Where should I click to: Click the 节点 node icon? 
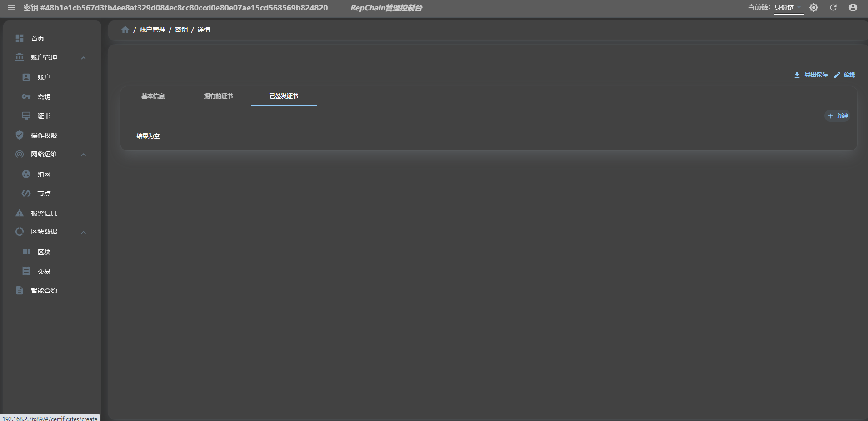tap(26, 194)
